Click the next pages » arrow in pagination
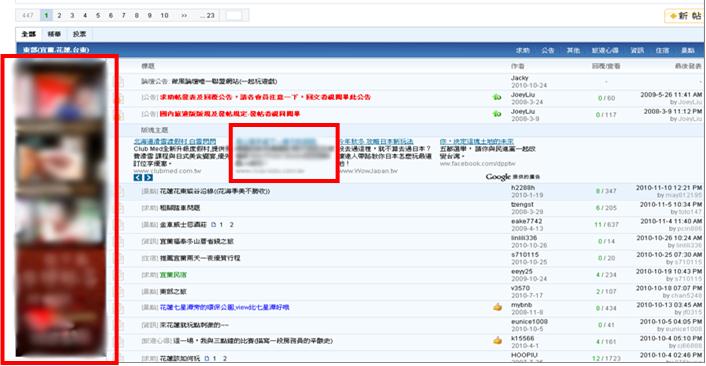Screen dimensions: 706x366 coord(184,15)
